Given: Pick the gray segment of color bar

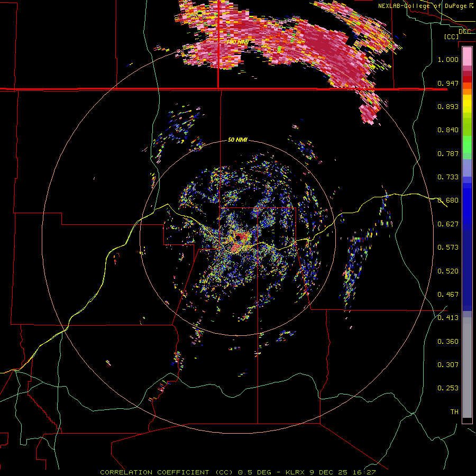Looking at the screenshot, I should (467, 368).
